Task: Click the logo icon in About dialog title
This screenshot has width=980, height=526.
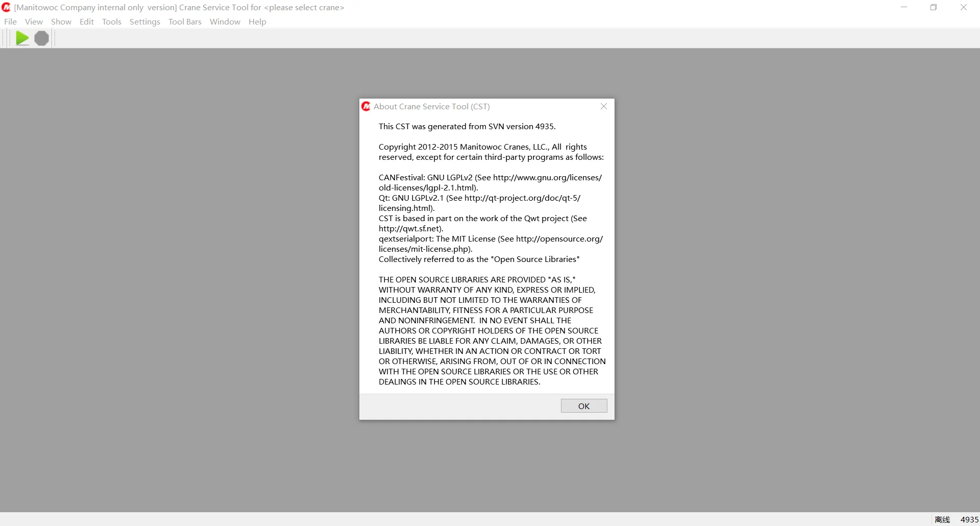Action: (x=366, y=106)
